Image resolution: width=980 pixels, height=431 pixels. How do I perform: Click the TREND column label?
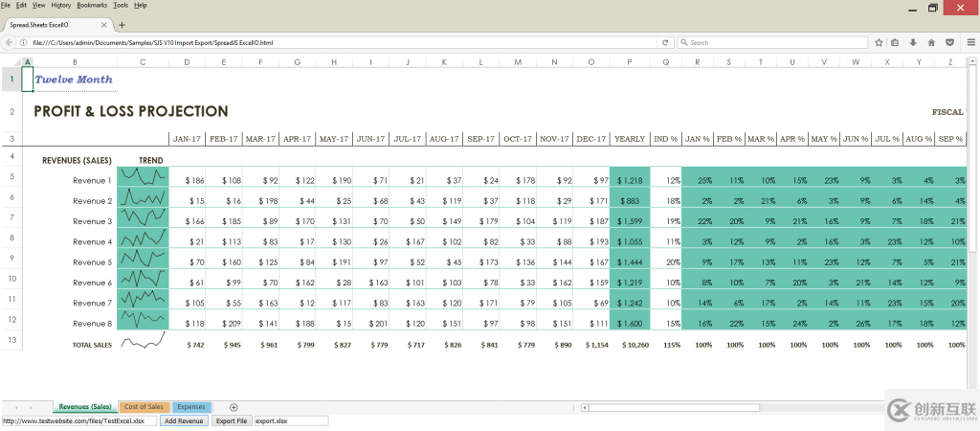tap(150, 160)
